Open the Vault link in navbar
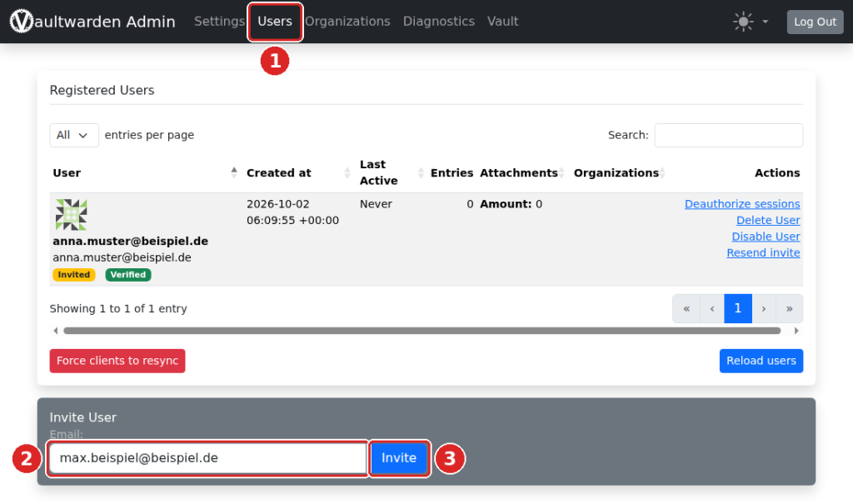This screenshot has width=853, height=504. pos(502,21)
